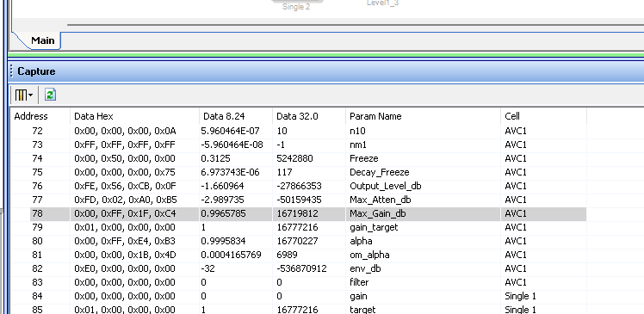Select the n10 parameter name
Image resolution: width=644 pixels, height=314 pixels.
tap(357, 131)
